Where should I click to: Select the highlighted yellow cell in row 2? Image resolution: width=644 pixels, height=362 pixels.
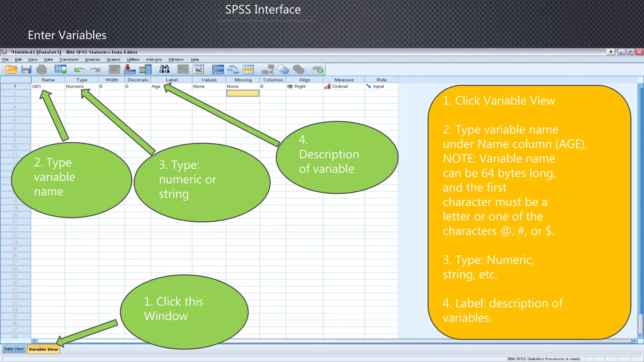click(243, 93)
